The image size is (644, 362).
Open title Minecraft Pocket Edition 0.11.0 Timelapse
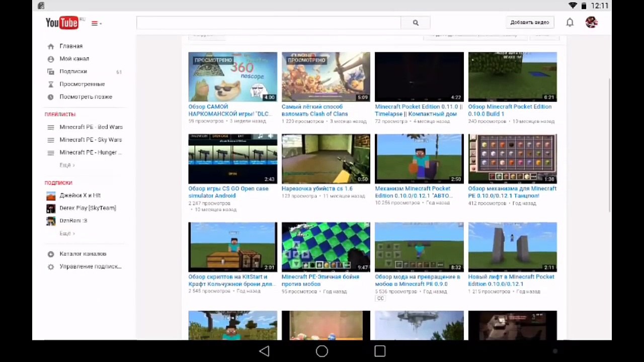click(x=419, y=110)
